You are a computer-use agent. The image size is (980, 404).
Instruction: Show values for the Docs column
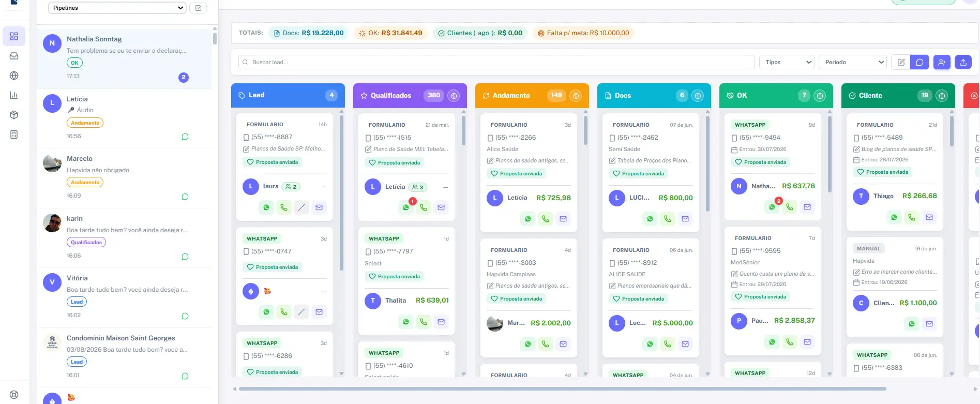click(698, 96)
